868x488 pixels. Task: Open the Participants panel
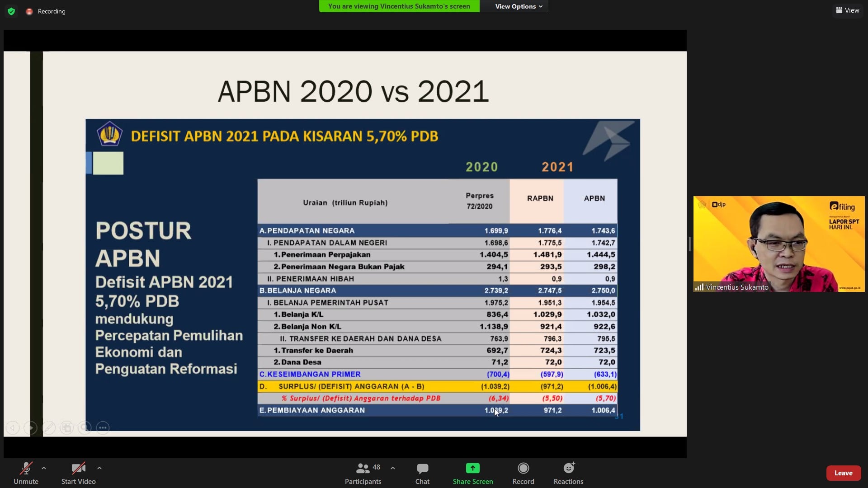tap(363, 473)
